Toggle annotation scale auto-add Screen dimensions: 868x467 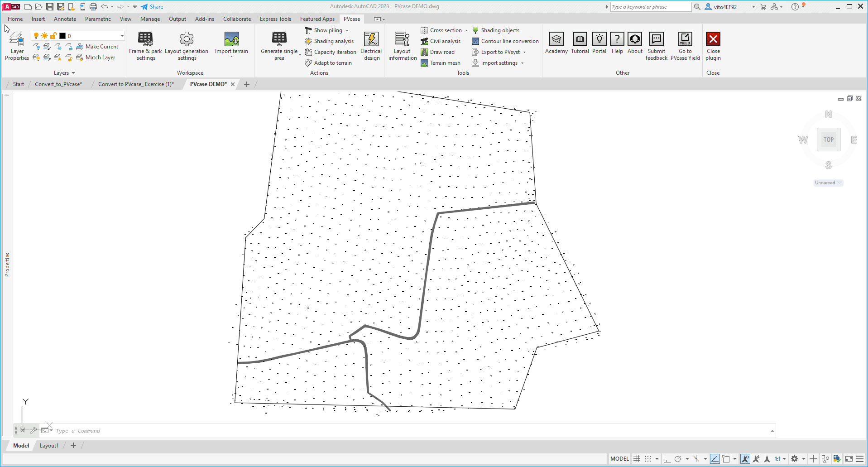[x=756, y=459]
